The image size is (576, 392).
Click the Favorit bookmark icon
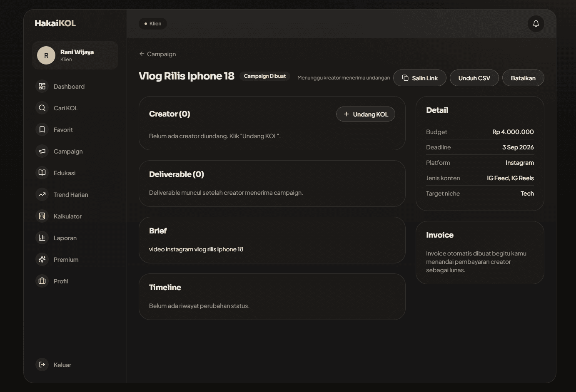(x=42, y=129)
